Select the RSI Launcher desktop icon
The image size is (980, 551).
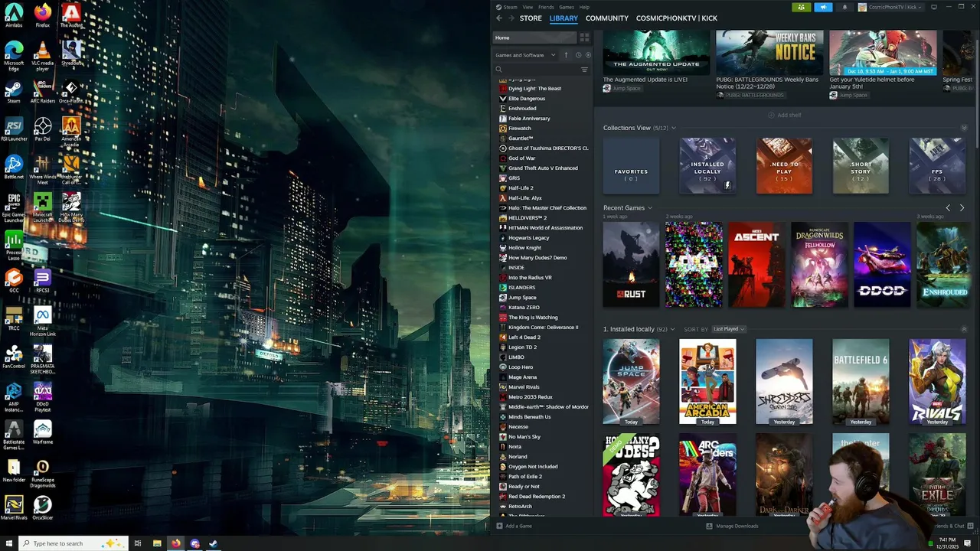click(14, 129)
